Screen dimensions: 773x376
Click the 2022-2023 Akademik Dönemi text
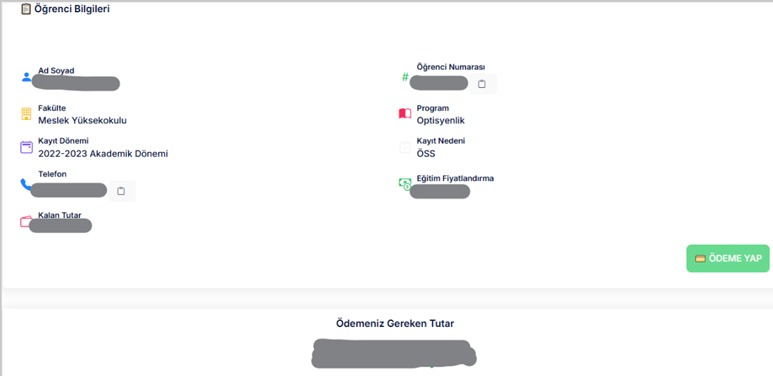coord(103,153)
